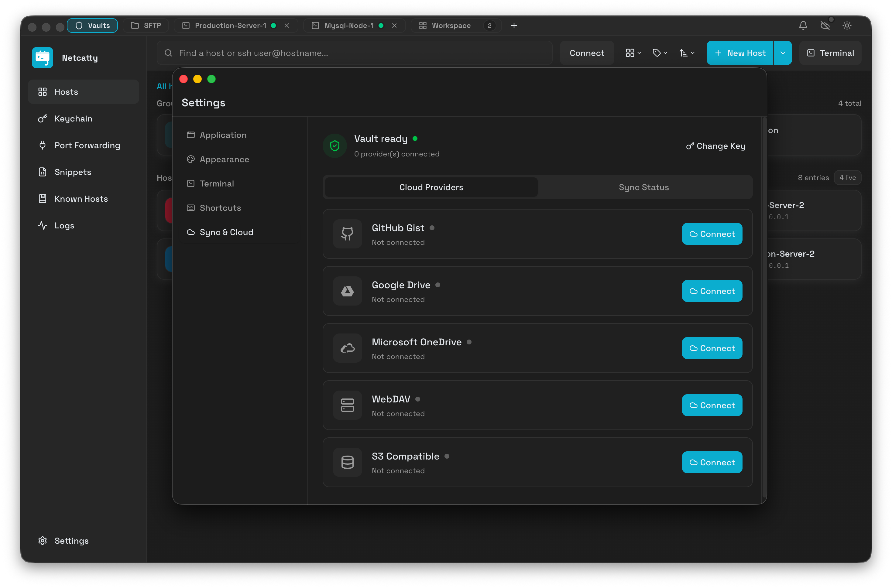Viewport: 892px width, 588px height.
Task: Open Application settings section
Action: point(240,135)
